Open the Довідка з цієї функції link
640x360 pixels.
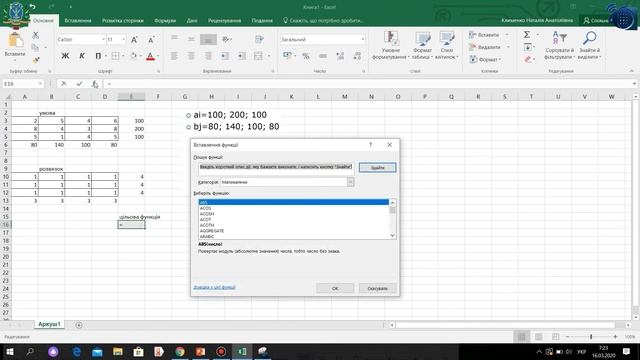point(215,287)
